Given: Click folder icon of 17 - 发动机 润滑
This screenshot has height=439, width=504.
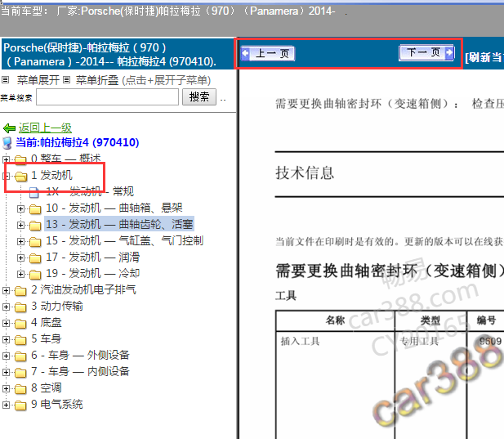Looking at the screenshot, I should (x=35, y=258).
